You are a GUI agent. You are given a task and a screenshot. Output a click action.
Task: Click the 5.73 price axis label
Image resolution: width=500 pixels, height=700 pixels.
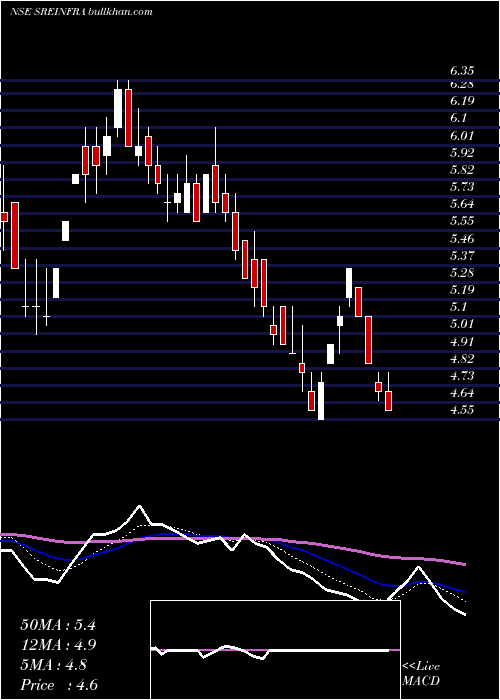(x=462, y=187)
